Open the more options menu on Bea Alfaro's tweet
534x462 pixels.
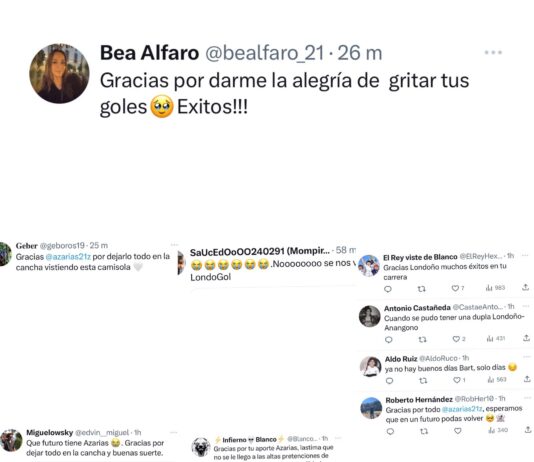point(493,52)
